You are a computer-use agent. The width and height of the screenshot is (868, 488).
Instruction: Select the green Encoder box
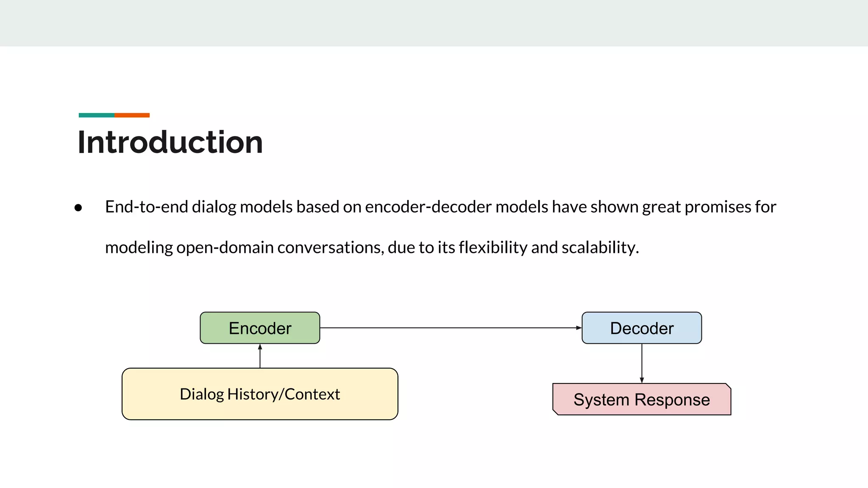pyautogui.click(x=260, y=328)
